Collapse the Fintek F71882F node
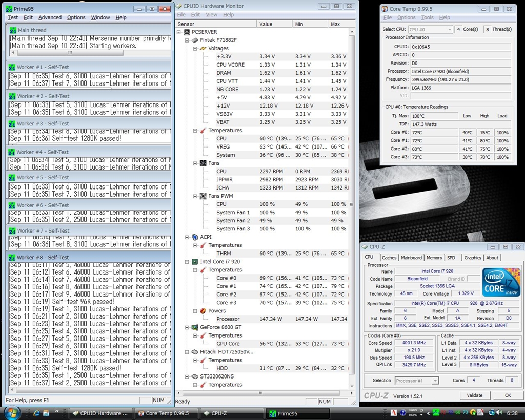The width and height of the screenshot is (525, 420). (187, 40)
